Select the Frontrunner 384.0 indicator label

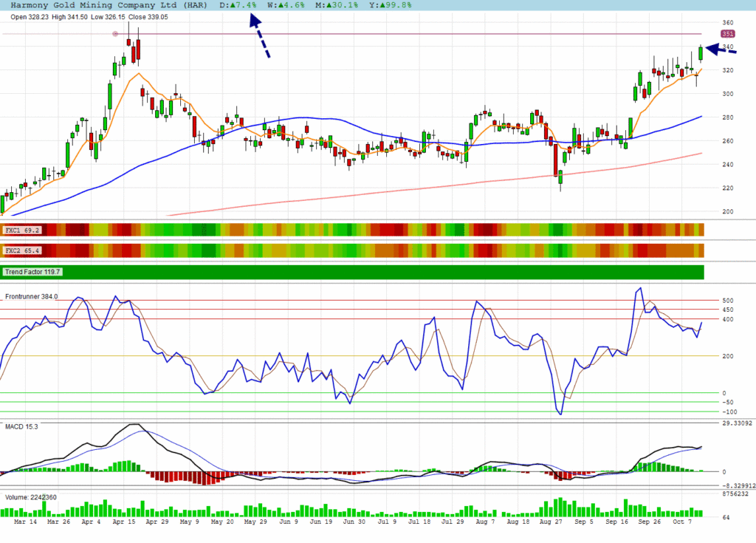(32, 296)
